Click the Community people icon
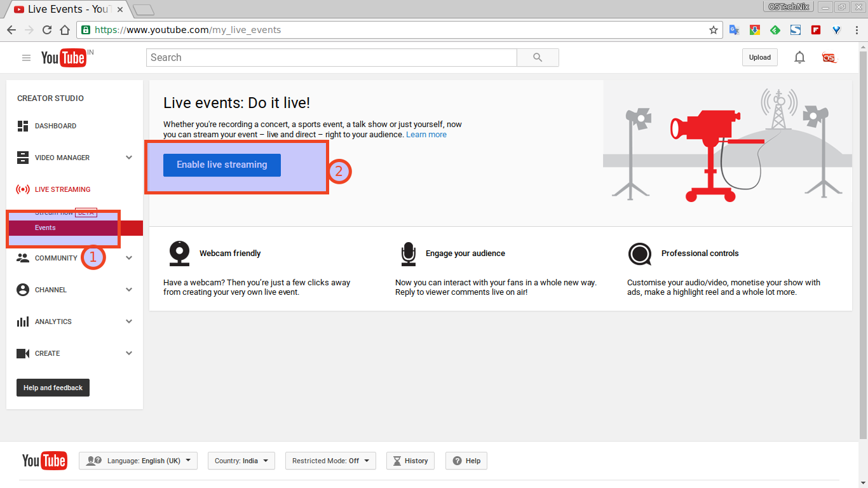 tap(23, 258)
